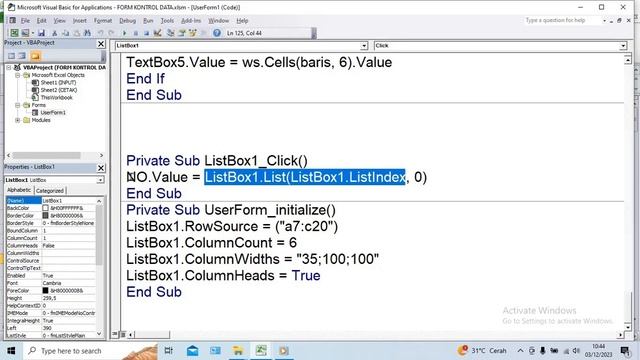Click the Copy icon in the toolbar
640x360 pixels.
point(65,33)
